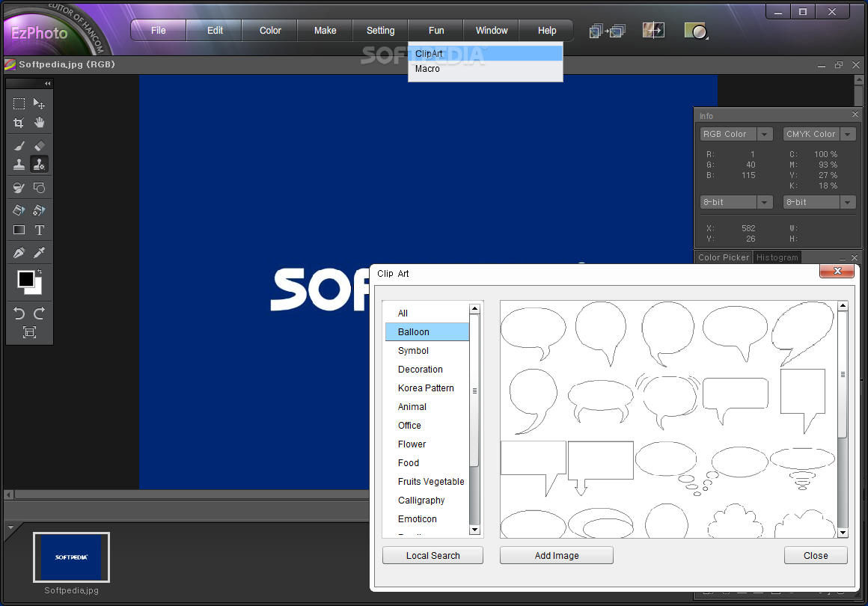The image size is (868, 606).
Task: Select the Emoticon category
Action: (427, 519)
